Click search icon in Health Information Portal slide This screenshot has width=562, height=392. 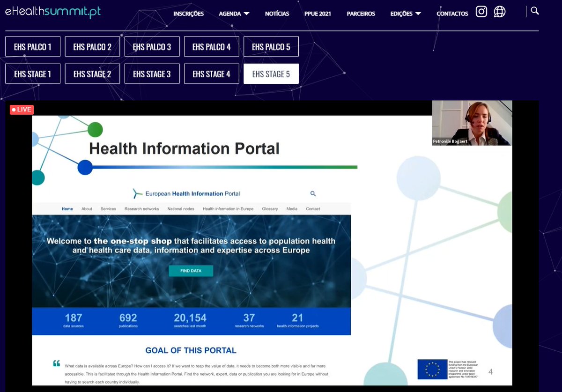tap(313, 193)
